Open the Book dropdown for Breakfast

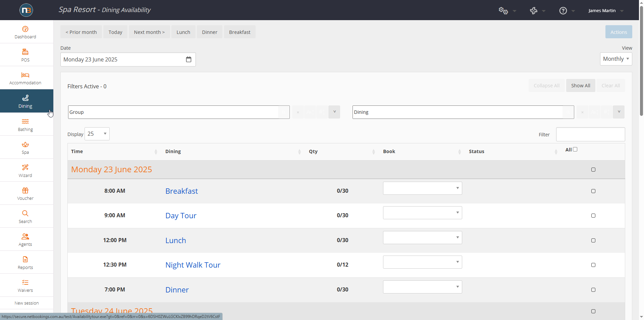tap(422, 188)
